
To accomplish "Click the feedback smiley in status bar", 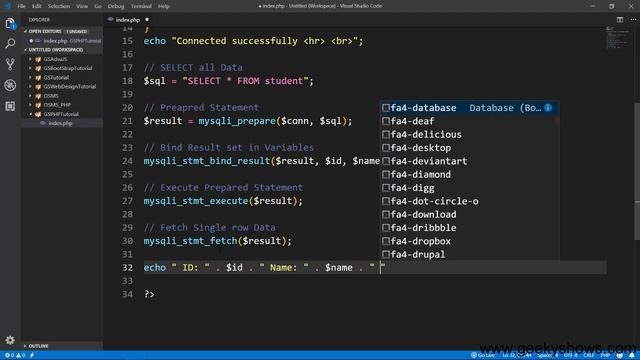I will pyautogui.click(x=620, y=355).
